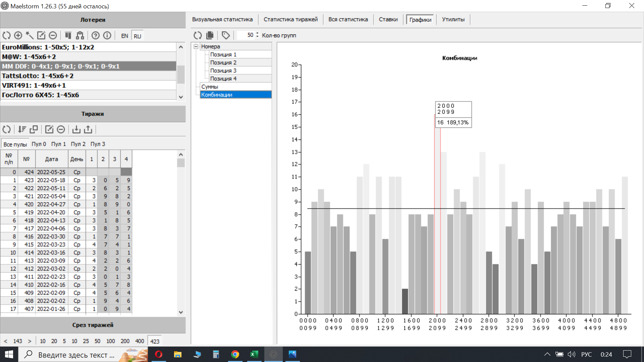Viewport: 644px width, 362px height.
Task: Open Opera browser from taskbar
Action: pyautogui.click(x=159, y=354)
